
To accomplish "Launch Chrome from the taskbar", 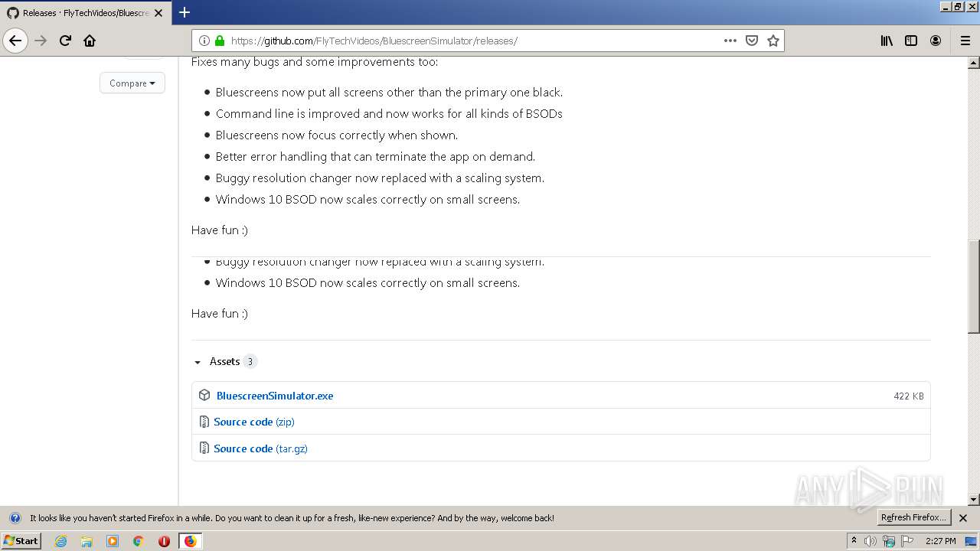I will click(x=139, y=541).
